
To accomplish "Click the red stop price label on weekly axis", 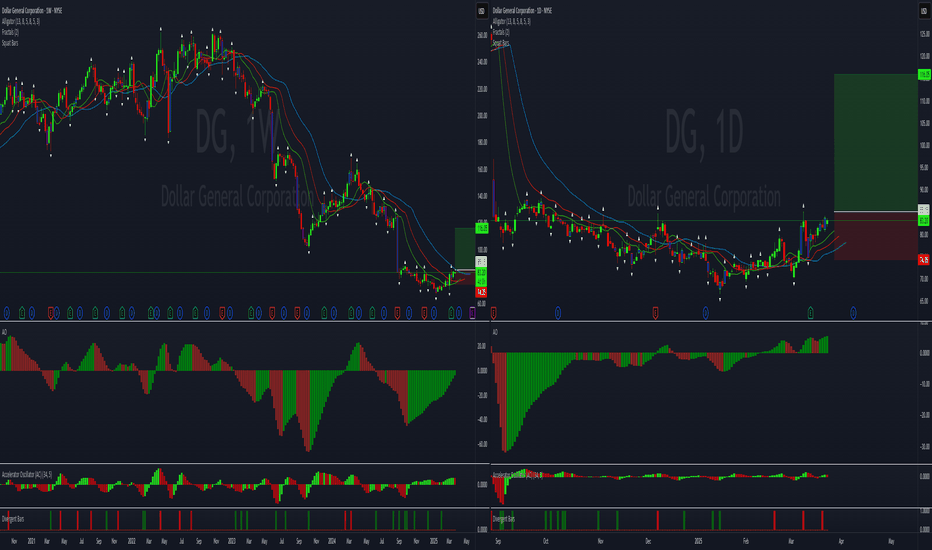I will pyautogui.click(x=481, y=292).
